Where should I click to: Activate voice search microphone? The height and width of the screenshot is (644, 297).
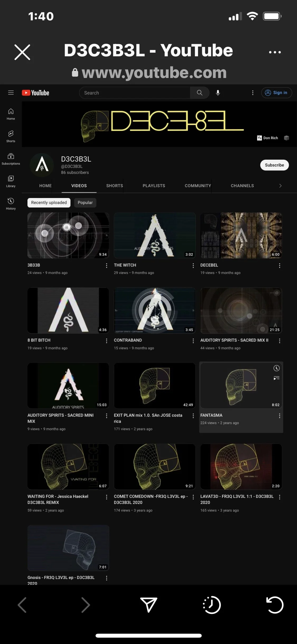tap(218, 93)
